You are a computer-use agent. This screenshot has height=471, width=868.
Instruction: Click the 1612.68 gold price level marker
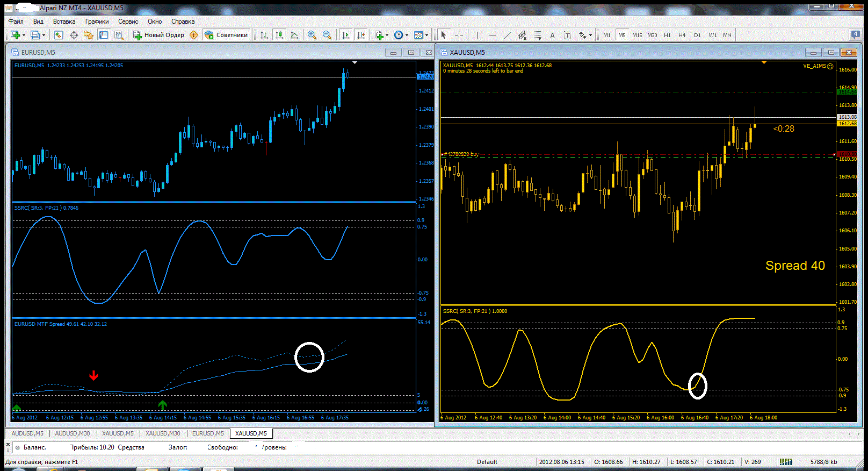(x=848, y=124)
